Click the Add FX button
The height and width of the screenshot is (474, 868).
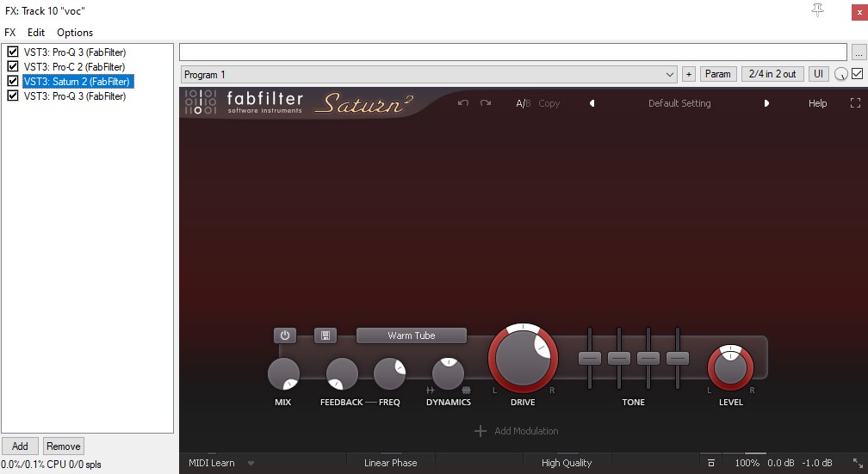(20, 446)
